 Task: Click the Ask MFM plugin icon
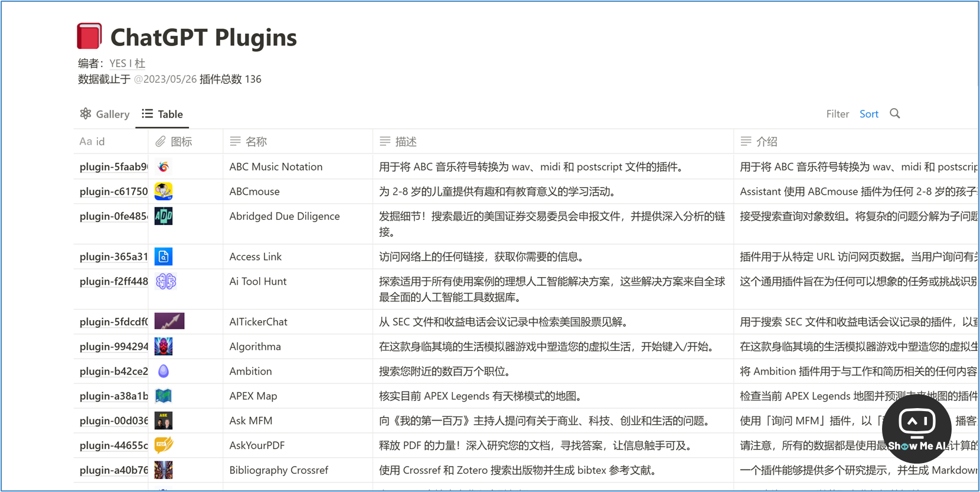(164, 421)
